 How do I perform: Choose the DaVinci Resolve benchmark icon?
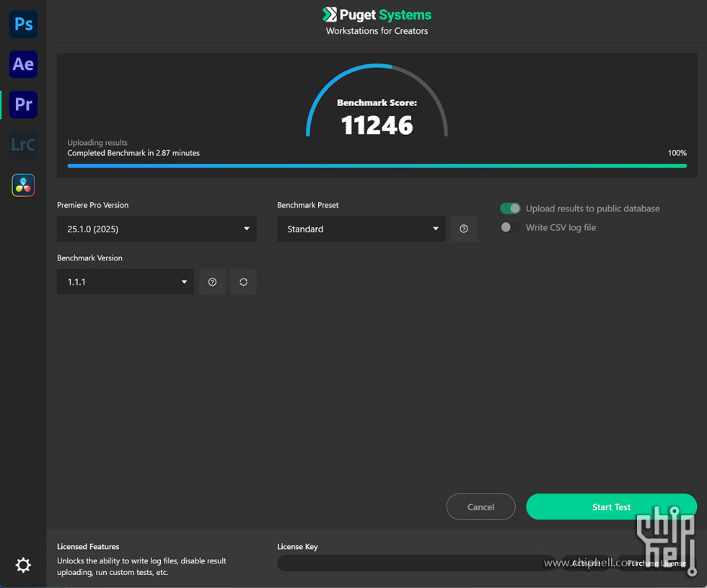[23, 185]
